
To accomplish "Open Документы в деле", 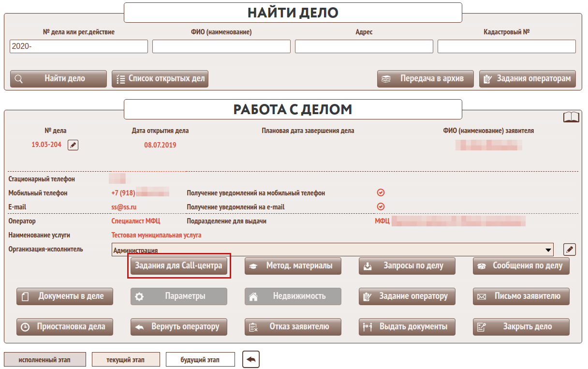I will 65,296.
